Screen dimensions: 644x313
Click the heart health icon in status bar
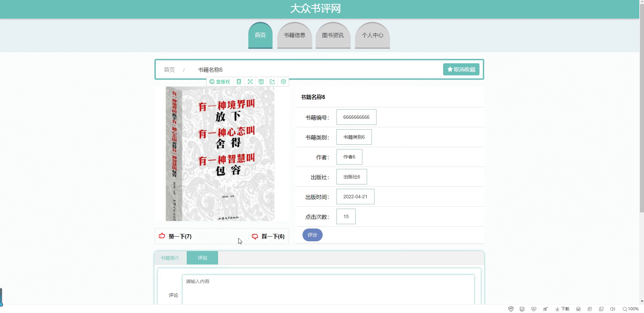click(534, 309)
